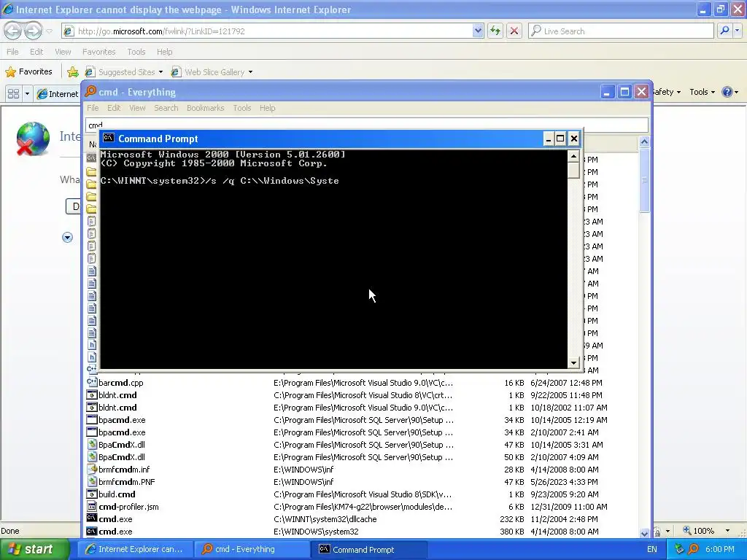
Task: Click the IE Help question mark icon
Action: [x=727, y=92]
